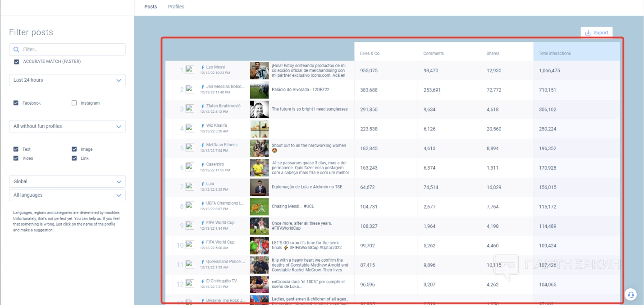Click Facebook icon beside Leo Messi

[x=203, y=67]
